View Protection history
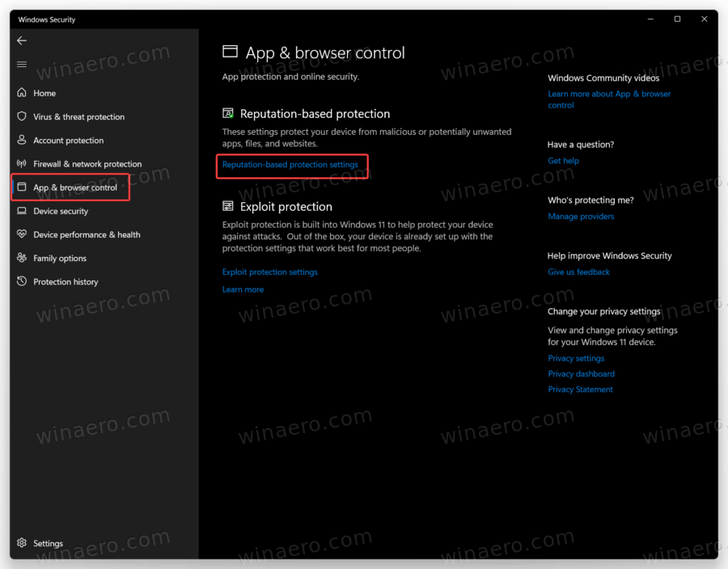728x569 pixels. coord(65,281)
